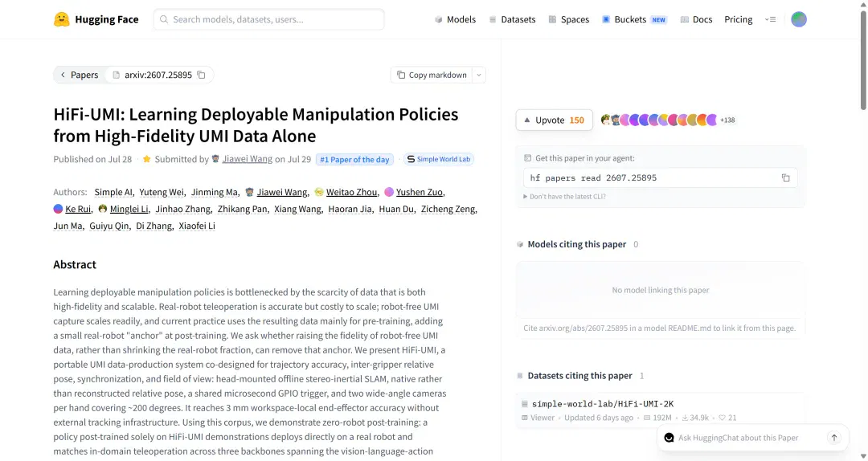Open the Pricing page
The image size is (868, 461).
pos(739,19)
